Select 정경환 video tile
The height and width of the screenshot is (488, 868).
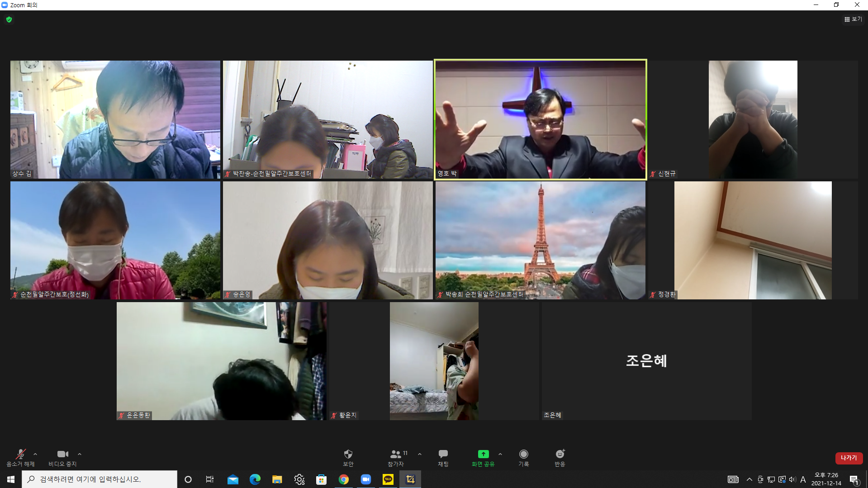pyautogui.click(x=753, y=240)
